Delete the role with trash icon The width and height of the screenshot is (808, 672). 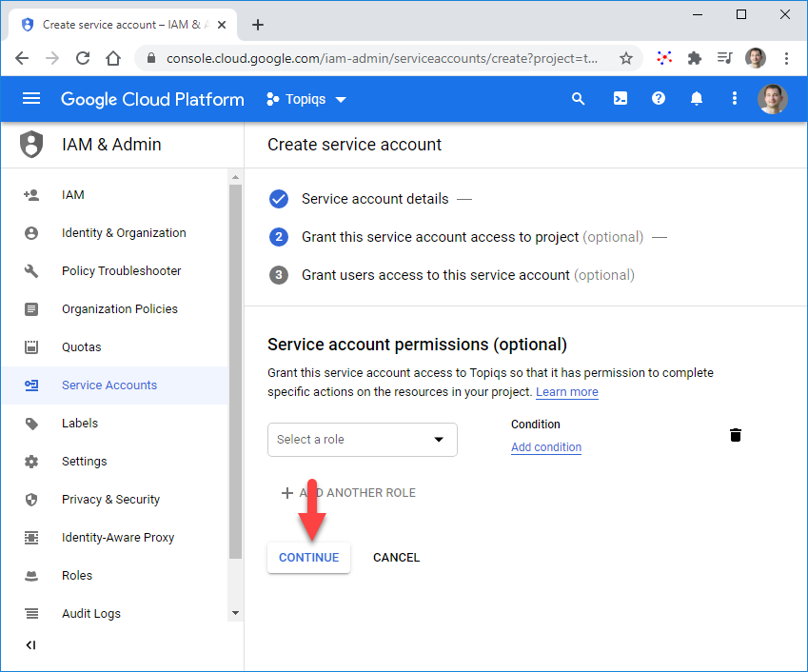point(735,435)
